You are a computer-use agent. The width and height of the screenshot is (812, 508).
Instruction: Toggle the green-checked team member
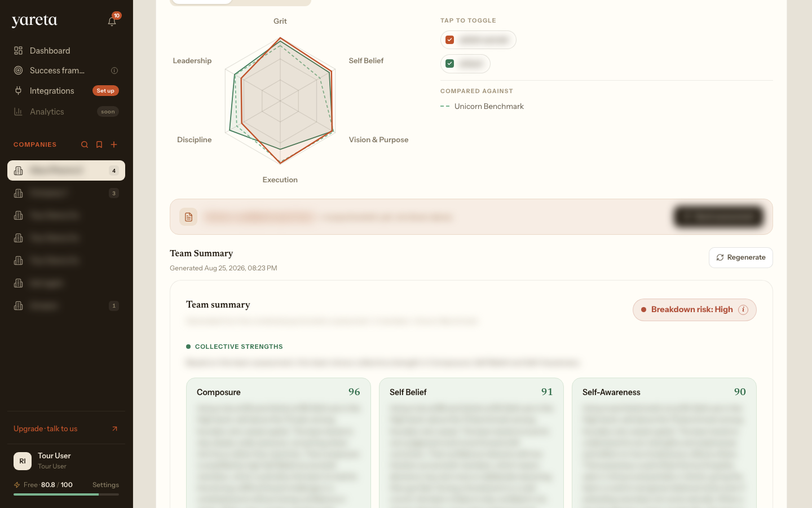point(465,64)
